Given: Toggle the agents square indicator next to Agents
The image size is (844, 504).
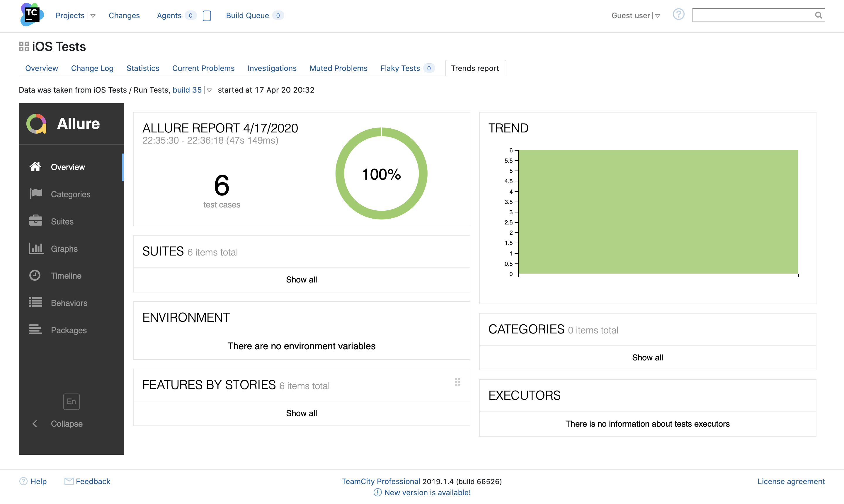Looking at the screenshot, I should click(x=207, y=16).
